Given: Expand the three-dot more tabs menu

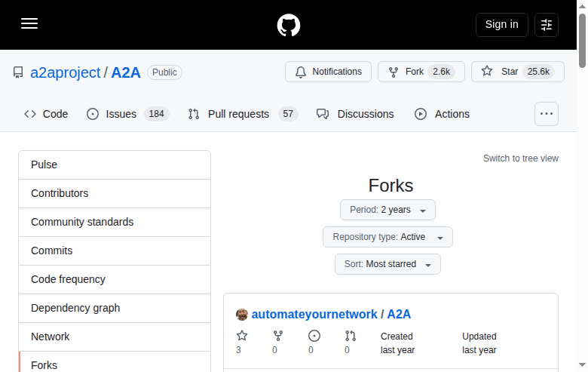Looking at the screenshot, I should click(x=547, y=114).
